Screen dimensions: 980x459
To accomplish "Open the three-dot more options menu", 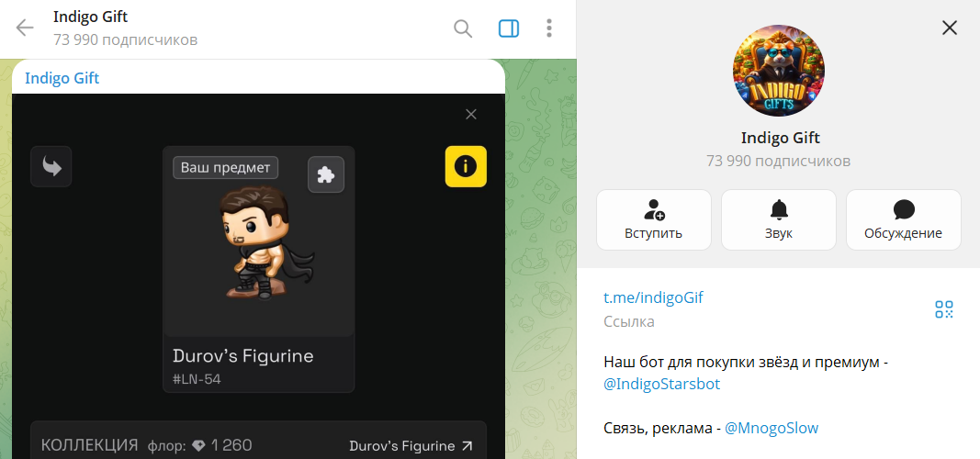I will tap(548, 28).
